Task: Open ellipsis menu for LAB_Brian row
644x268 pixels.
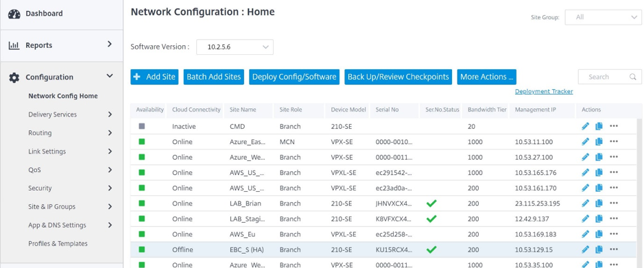Action: pos(614,203)
